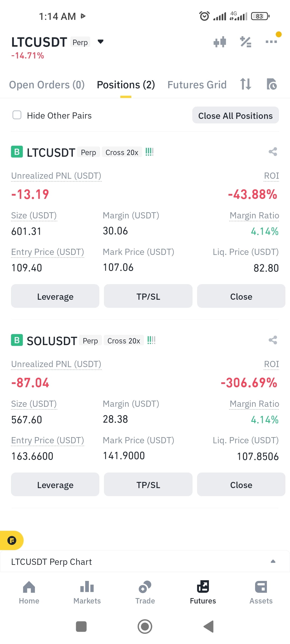The image size is (290, 644).
Task: Share the LTCUSDT position
Action: (273, 152)
